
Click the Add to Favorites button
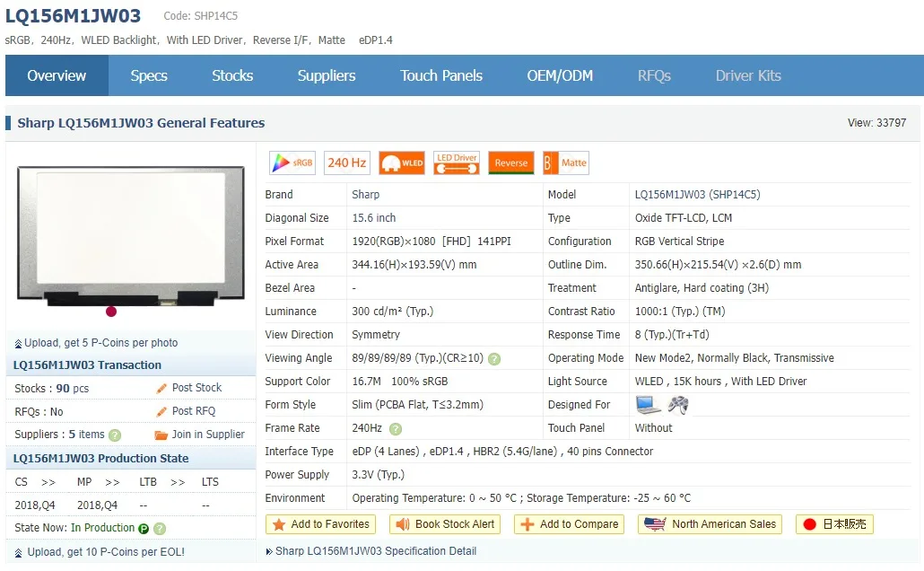pos(320,524)
